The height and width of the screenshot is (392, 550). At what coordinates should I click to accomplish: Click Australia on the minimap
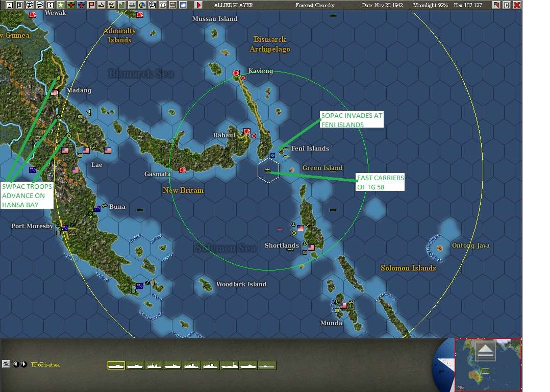477,377
